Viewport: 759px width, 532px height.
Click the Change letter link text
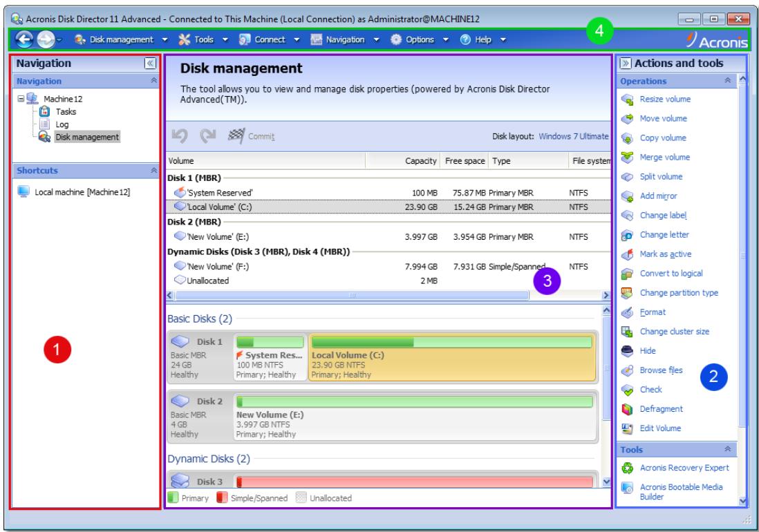[x=664, y=235]
